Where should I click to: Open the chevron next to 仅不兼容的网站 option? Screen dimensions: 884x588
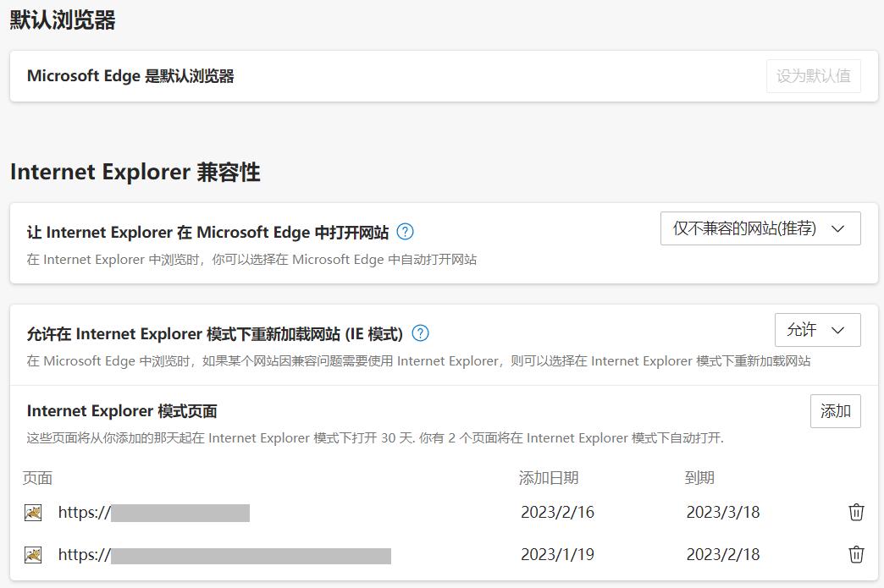pos(838,228)
